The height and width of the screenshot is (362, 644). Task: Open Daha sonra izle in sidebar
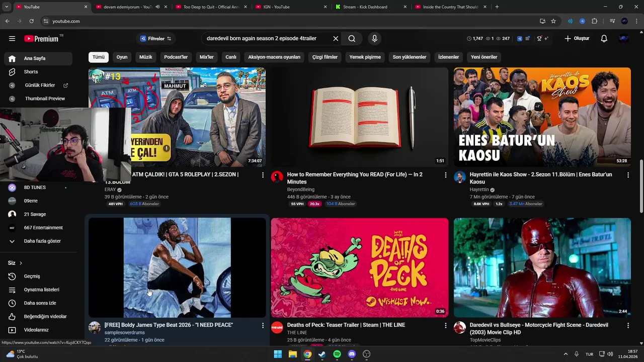click(x=38, y=303)
